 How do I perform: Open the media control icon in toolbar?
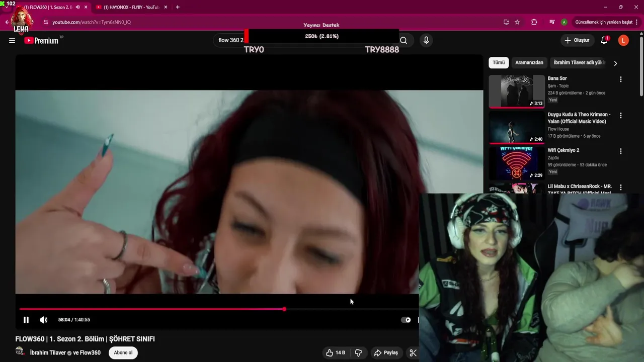(552, 22)
